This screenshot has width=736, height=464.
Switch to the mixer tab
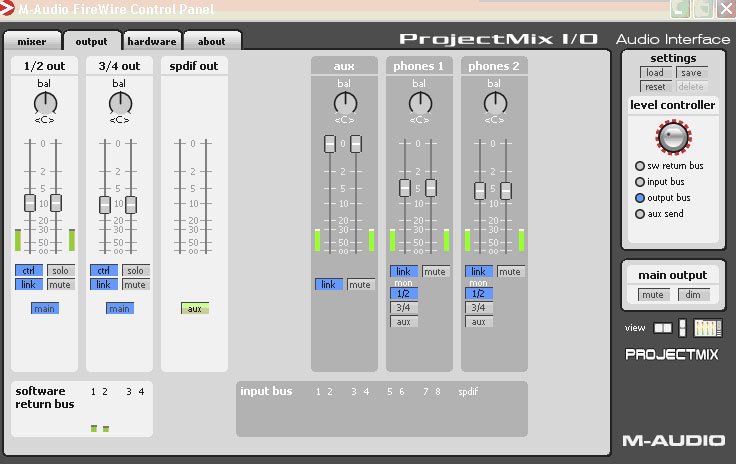[32, 41]
